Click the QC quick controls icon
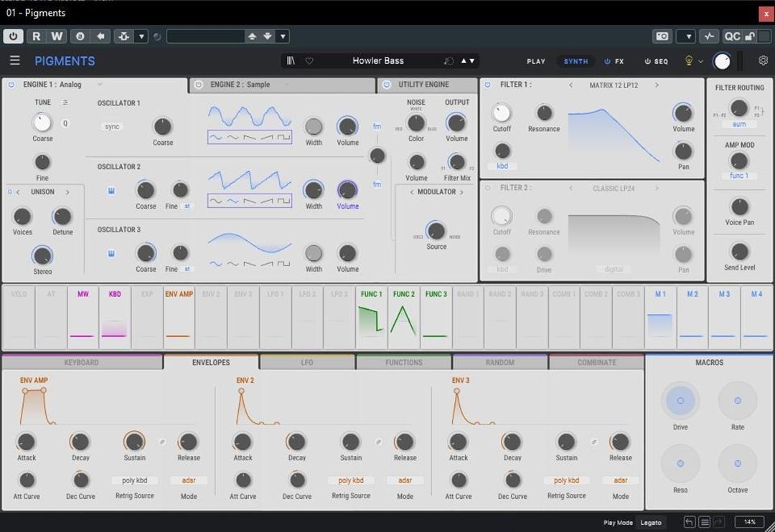 click(x=732, y=36)
